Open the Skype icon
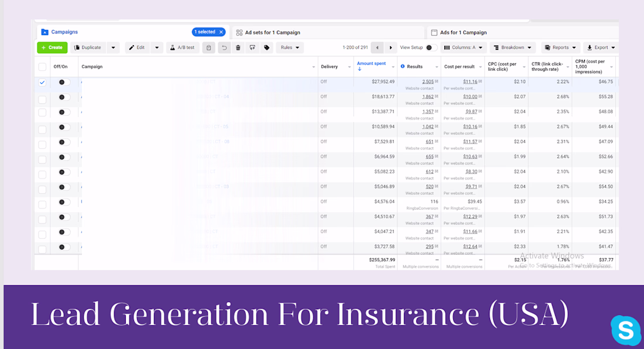Viewport: 644px width, 349px height. click(626, 330)
